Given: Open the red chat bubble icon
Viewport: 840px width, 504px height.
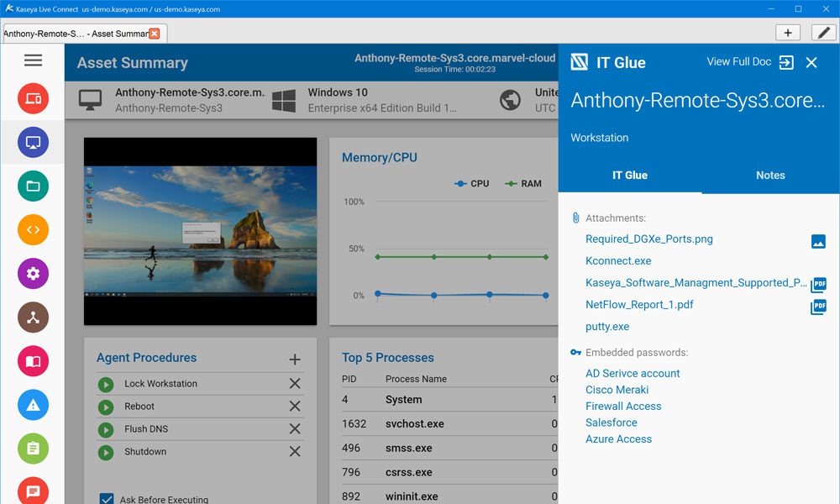Looking at the screenshot, I should (33, 491).
